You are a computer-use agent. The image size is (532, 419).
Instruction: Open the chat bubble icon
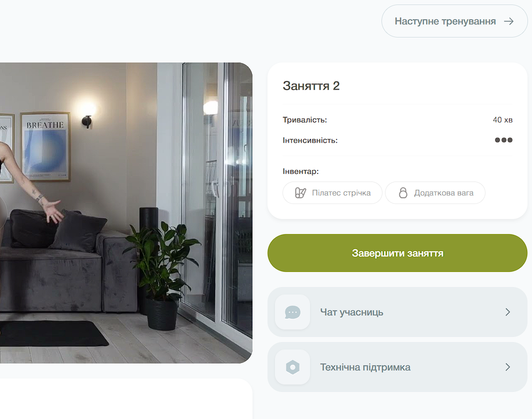point(292,312)
